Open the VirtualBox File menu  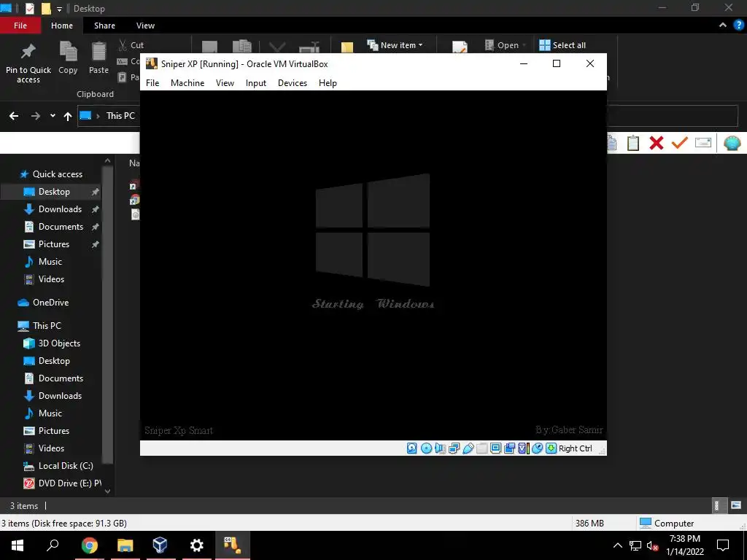click(x=152, y=83)
